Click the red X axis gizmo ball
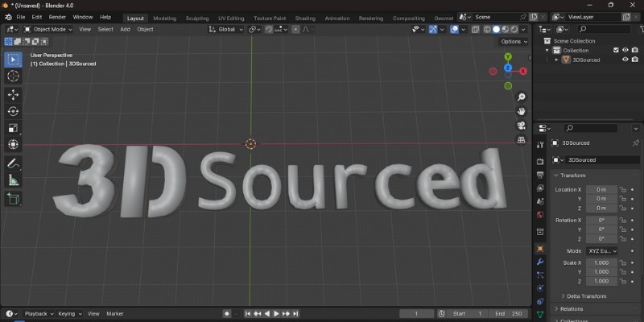The width and height of the screenshot is (644, 322). point(523,71)
